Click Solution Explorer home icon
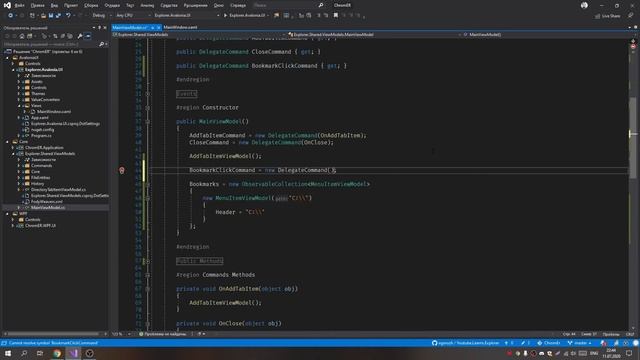640x360 pixels. pos(22,36)
